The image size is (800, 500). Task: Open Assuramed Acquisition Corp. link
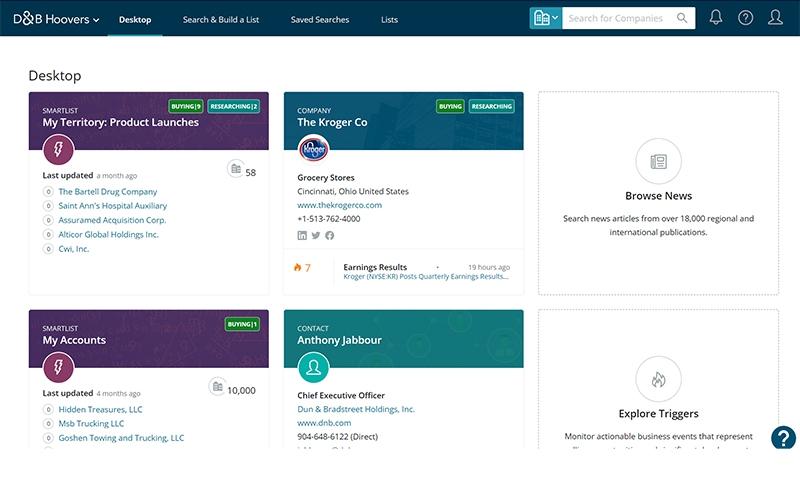(112, 220)
